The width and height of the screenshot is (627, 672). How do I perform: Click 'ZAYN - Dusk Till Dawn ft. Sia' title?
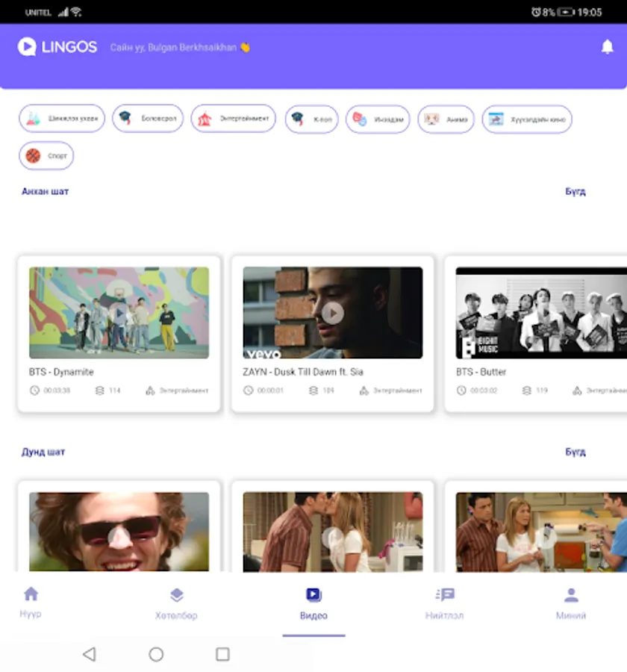point(303,372)
